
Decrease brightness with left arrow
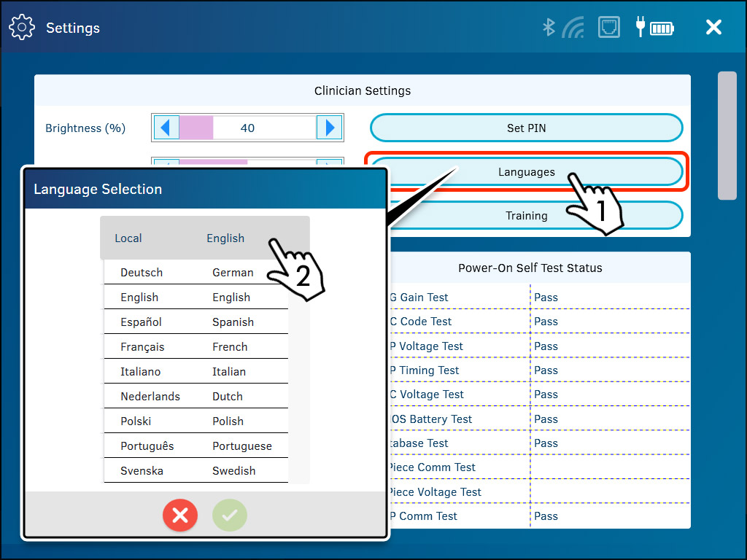166,128
